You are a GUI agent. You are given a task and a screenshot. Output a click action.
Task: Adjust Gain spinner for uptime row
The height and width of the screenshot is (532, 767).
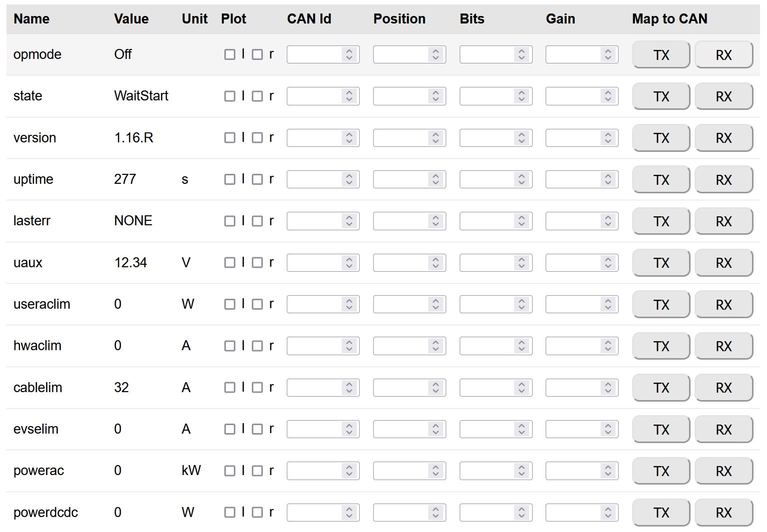click(x=608, y=179)
